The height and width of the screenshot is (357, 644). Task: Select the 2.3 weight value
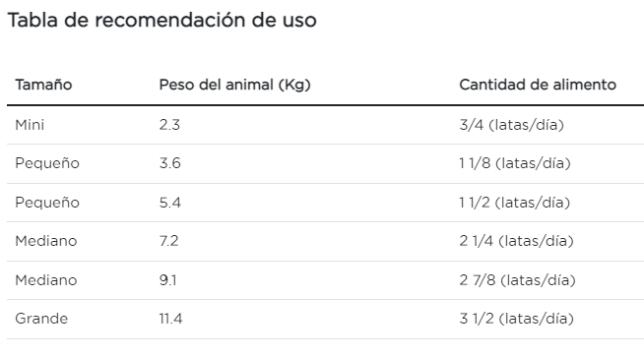point(169,125)
